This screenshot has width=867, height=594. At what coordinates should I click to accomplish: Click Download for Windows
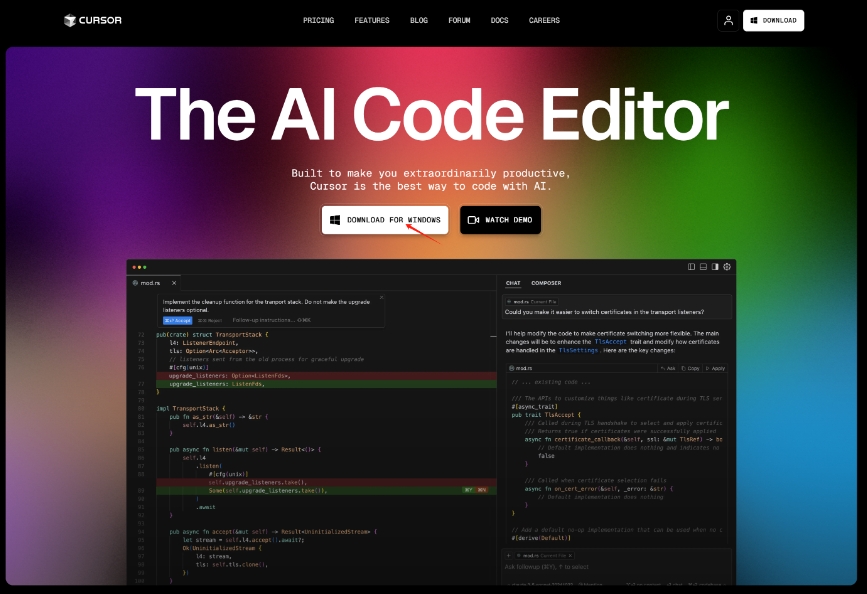385,220
